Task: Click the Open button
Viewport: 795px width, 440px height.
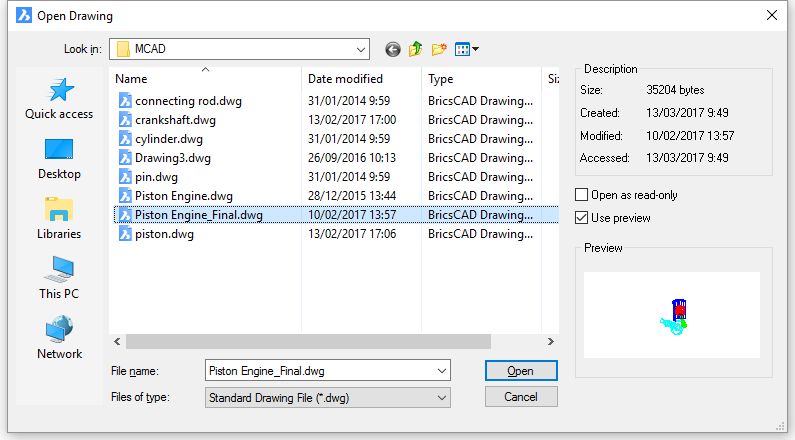Action: click(521, 371)
